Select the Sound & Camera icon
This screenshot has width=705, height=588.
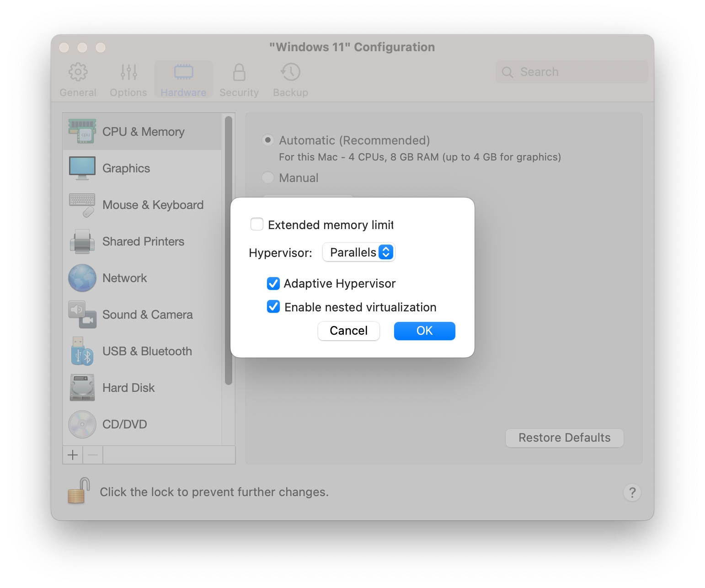coord(82,315)
